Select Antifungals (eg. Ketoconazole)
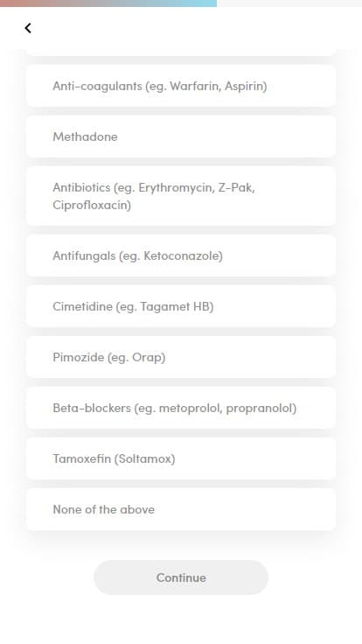This screenshot has height=644, width=362. pyautogui.click(x=181, y=255)
